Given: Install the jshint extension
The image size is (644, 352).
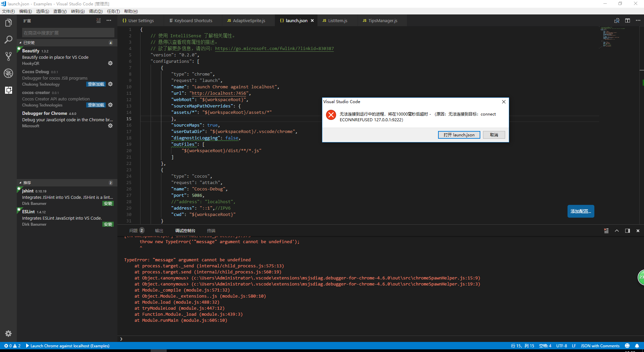Looking at the screenshot, I should click(108, 204).
